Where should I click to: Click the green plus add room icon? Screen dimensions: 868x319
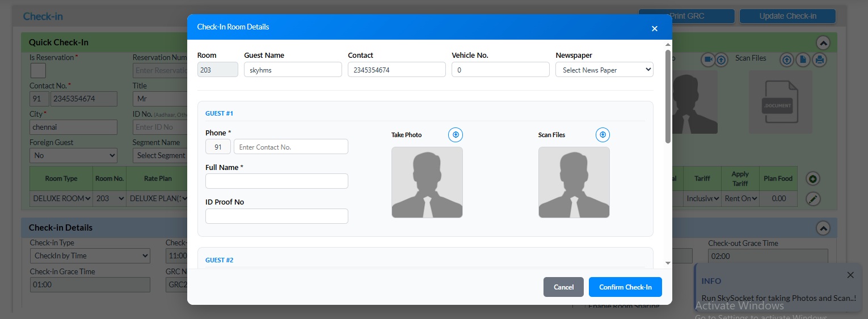[813, 179]
